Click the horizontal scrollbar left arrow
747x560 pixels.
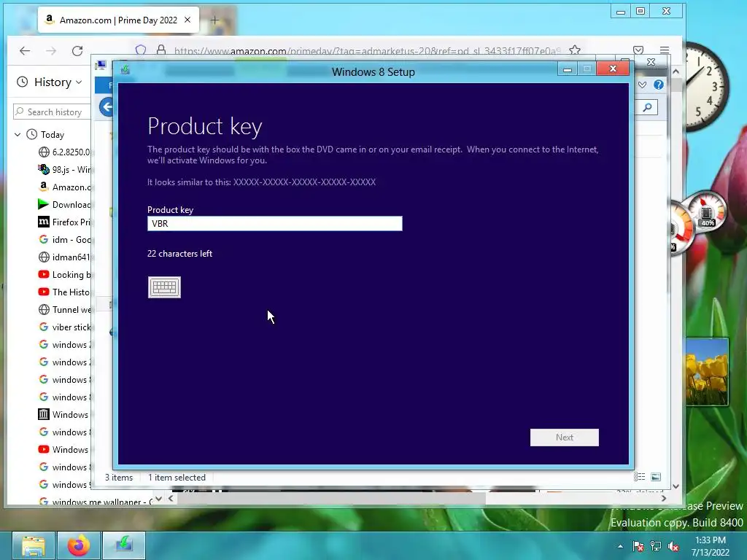point(171,498)
